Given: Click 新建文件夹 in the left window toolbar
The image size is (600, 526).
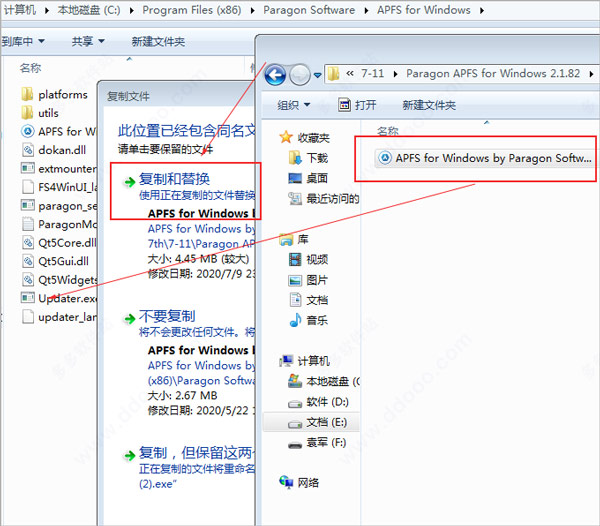Looking at the screenshot, I should pos(158,41).
